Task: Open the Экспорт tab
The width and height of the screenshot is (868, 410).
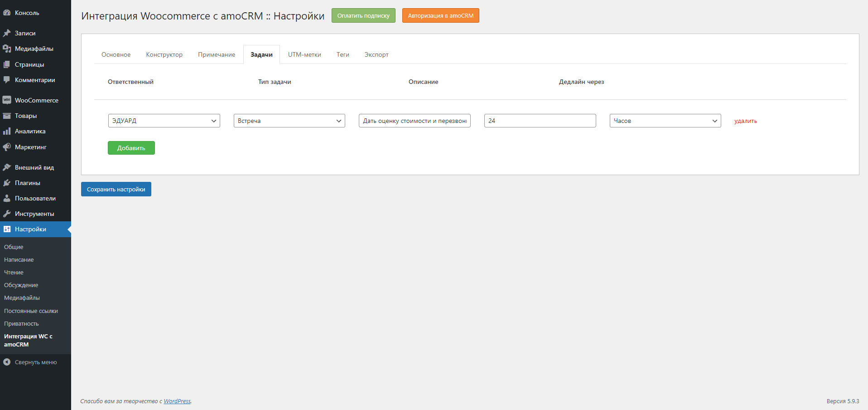Action: coord(376,54)
